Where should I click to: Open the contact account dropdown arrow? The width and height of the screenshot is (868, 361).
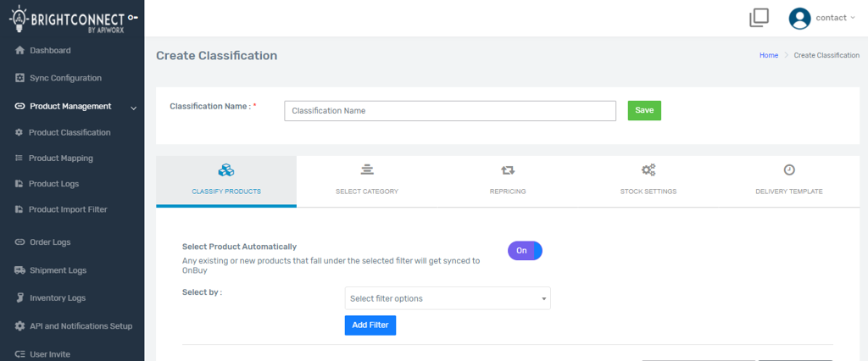(853, 18)
